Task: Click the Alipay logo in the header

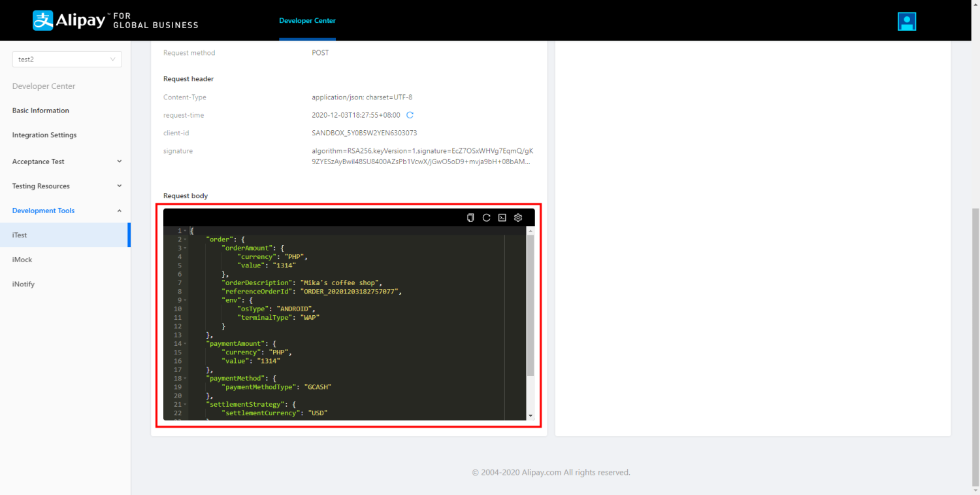Action: coord(115,20)
